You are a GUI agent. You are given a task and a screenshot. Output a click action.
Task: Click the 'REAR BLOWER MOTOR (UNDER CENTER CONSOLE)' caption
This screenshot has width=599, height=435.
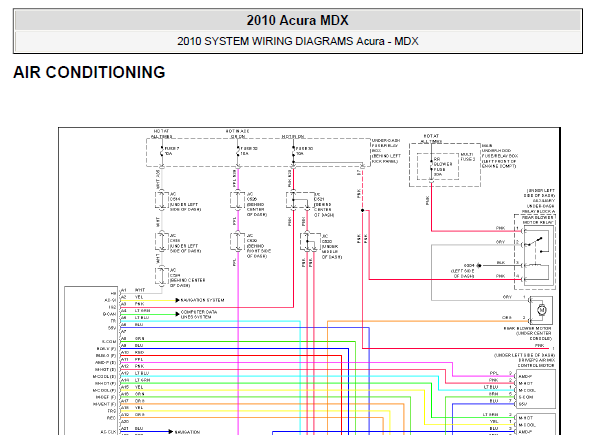point(528,333)
